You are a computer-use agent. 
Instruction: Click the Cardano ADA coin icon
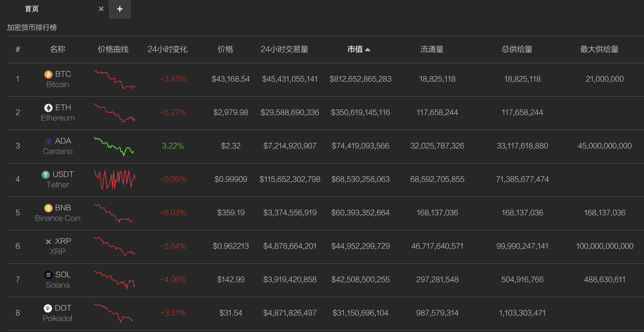click(x=48, y=141)
